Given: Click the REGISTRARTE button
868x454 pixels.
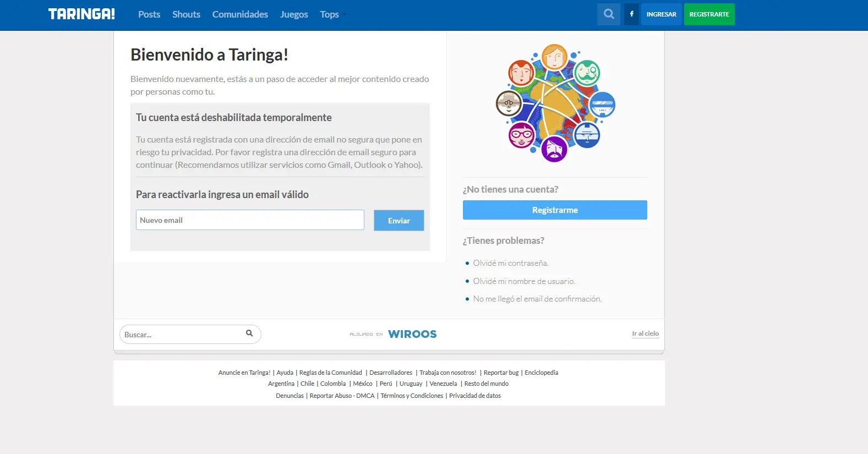Looking at the screenshot, I should (x=709, y=14).
